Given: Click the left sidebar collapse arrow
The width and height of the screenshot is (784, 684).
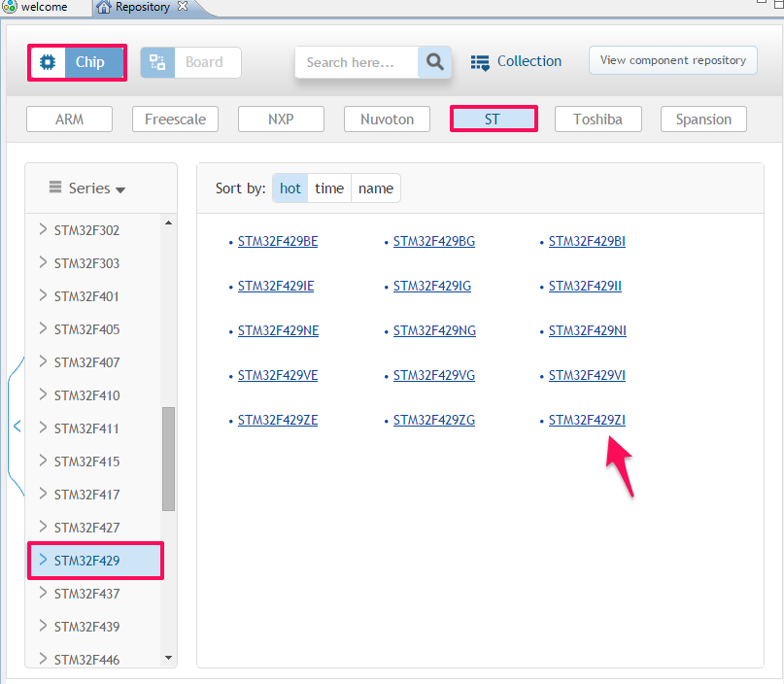Looking at the screenshot, I should coord(17,427).
